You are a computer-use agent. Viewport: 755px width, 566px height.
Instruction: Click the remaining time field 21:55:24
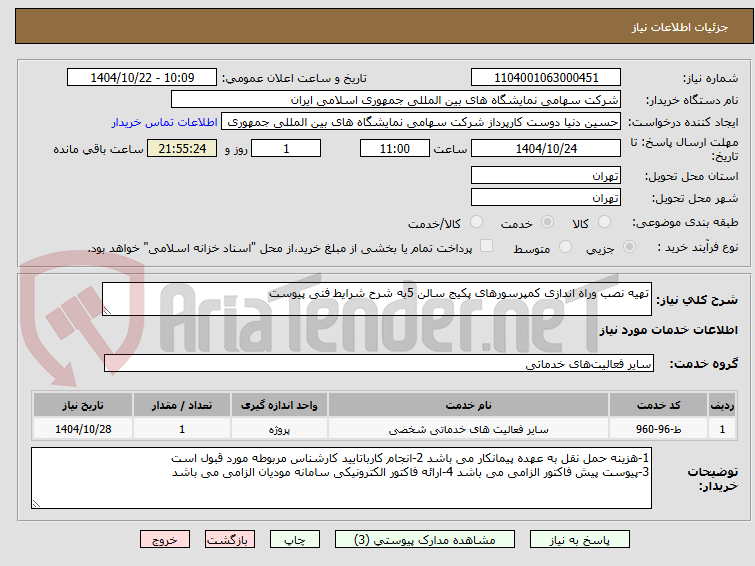coord(182,148)
